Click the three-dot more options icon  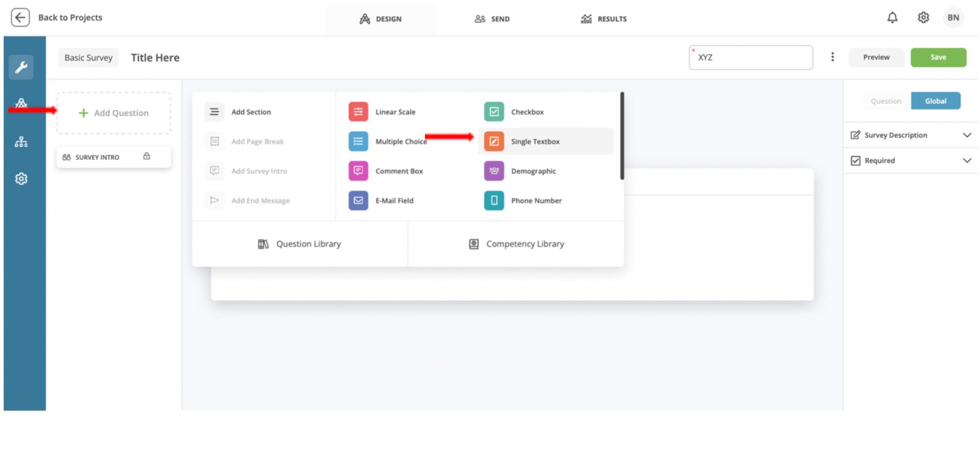832,57
